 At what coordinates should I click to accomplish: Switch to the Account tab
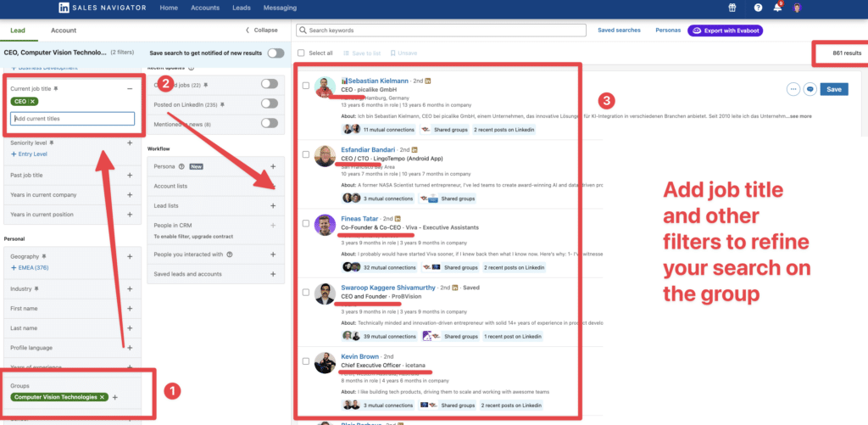coord(64,31)
